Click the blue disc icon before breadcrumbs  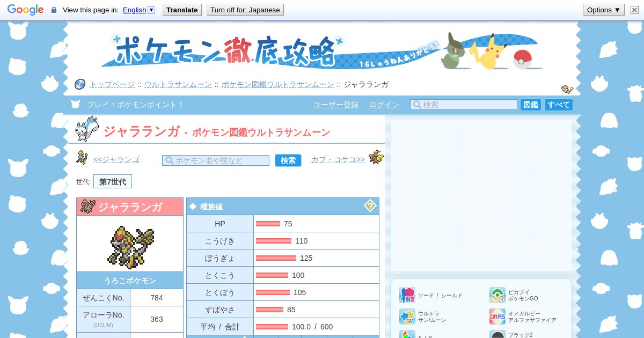pos(80,84)
